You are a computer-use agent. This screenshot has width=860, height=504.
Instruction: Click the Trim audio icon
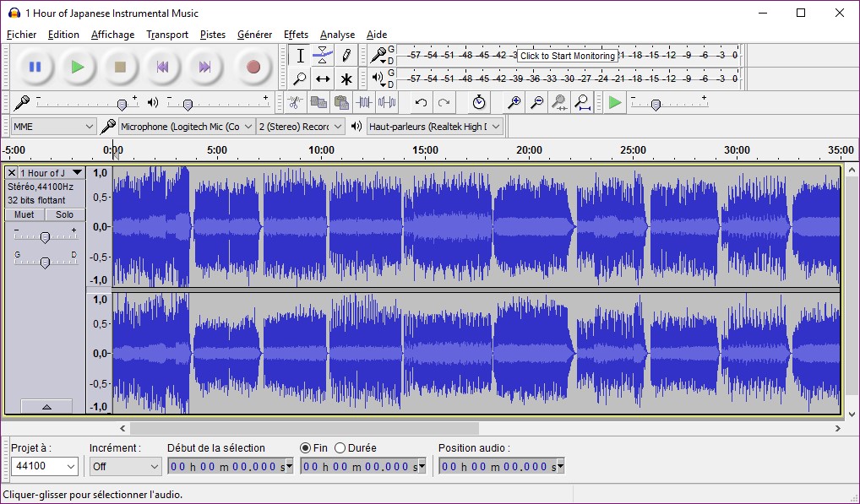[x=364, y=103]
